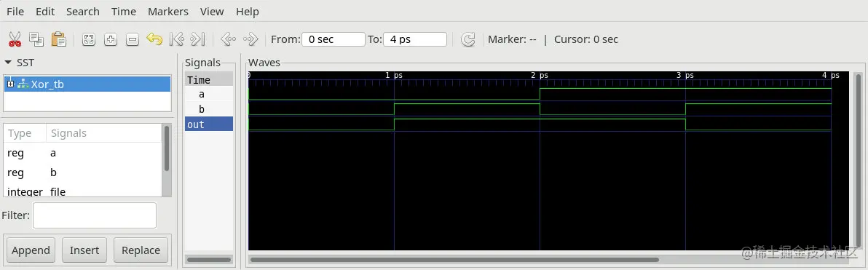Open the Help menu

[248, 11]
